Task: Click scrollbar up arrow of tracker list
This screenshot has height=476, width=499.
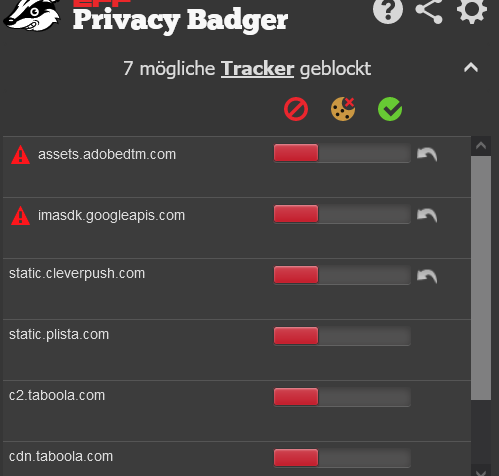Action: tap(481, 146)
